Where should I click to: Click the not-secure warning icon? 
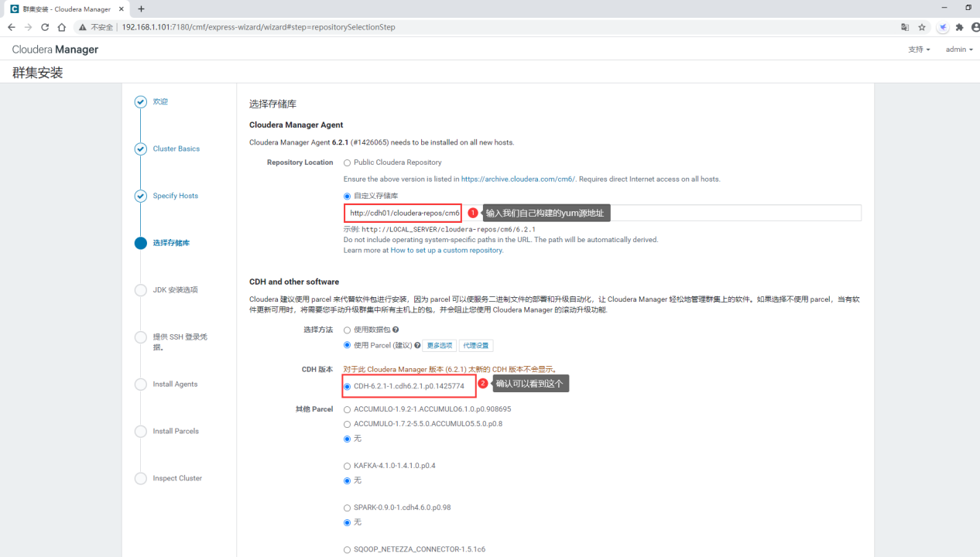point(82,27)
